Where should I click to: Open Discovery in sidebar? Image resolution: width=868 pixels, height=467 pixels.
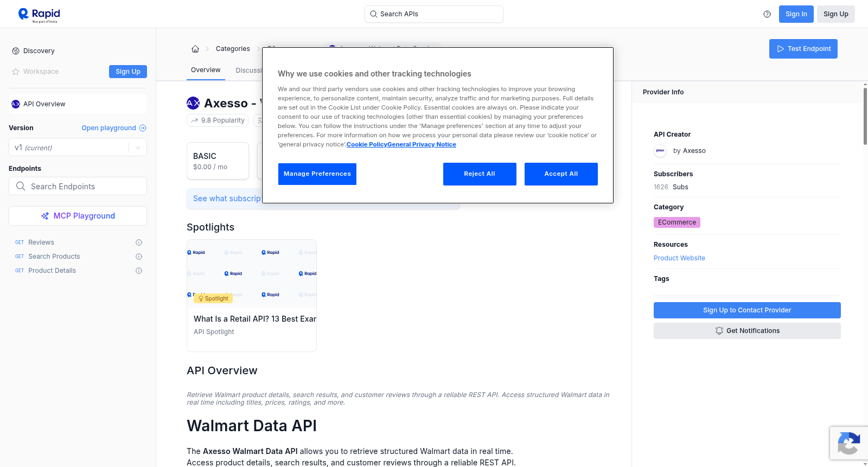[39, 51]
